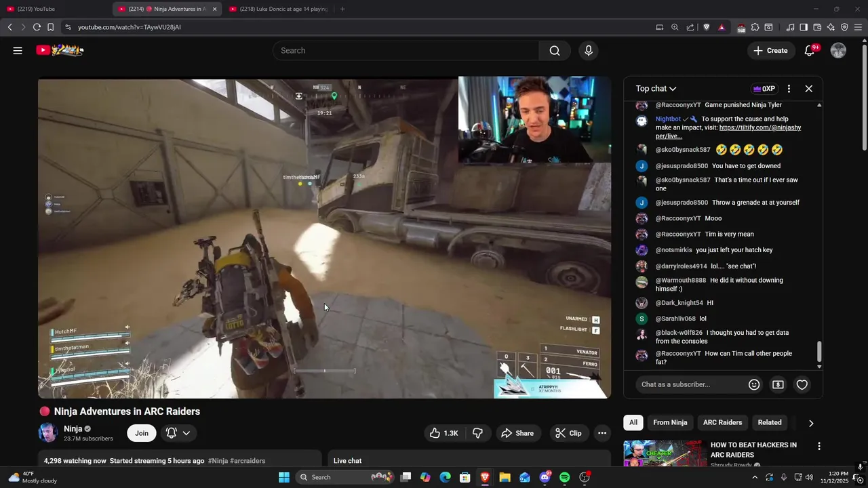The image size is (868, 488).
Task: Open more actions ellipsis below video
Action: pyautogui.click(x=601, y=433)
